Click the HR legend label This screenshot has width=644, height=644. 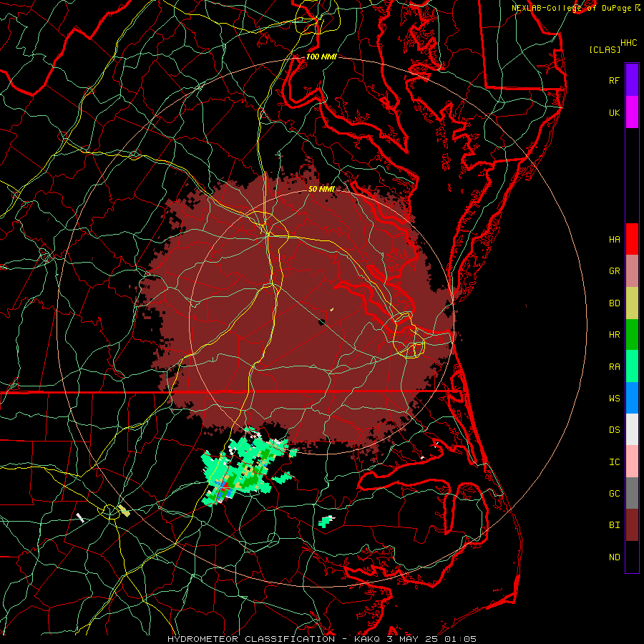pos(614,335)
